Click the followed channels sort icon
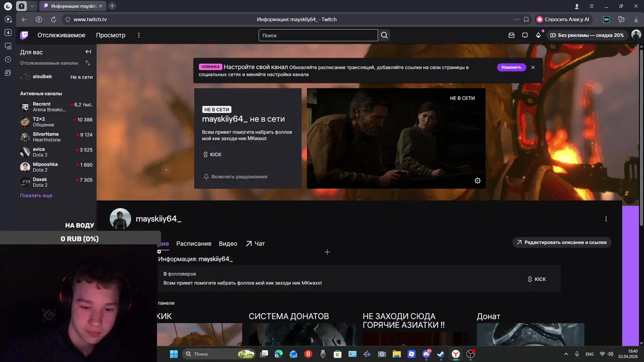This screenshot has width=644, height=362. 88,63
